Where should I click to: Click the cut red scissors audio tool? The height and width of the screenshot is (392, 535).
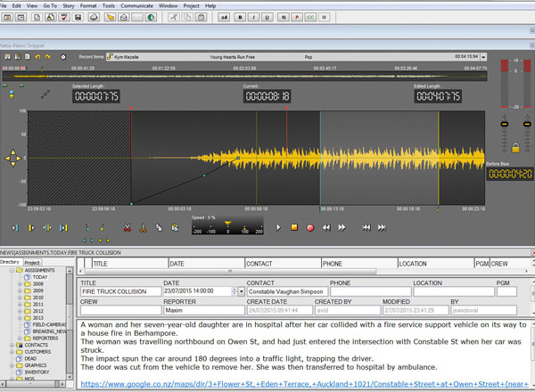click(128, 228)
